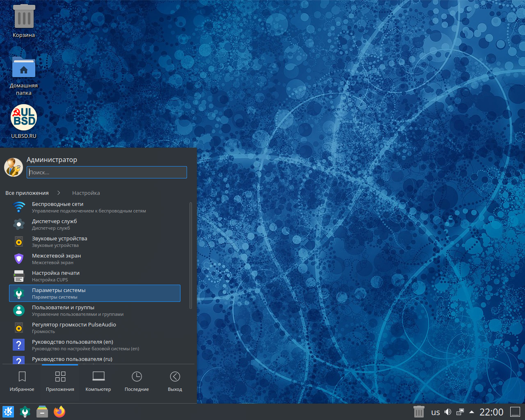
Task: Open the file manager icon in taskbar
Action: [x=42, y=412]
